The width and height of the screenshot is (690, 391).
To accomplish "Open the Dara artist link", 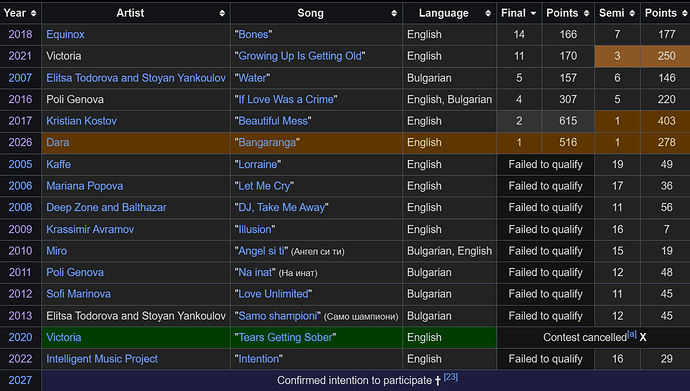I will [58, 143].
